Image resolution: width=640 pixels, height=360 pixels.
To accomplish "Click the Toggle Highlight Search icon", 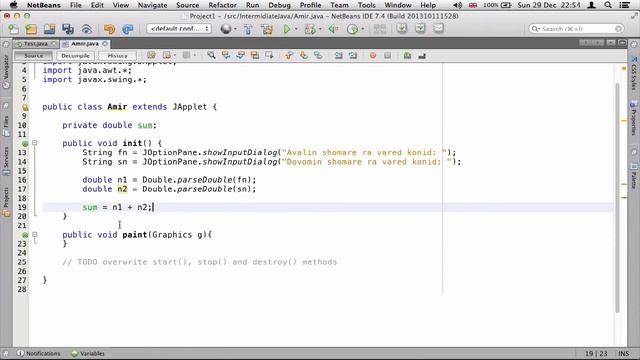I will click(x=255, y=55).
